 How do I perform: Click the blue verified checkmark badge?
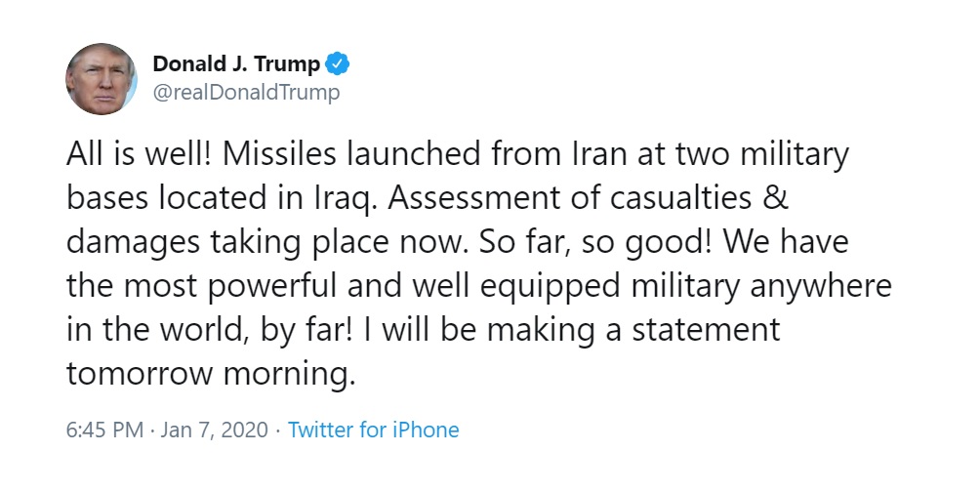[x=338, y=63]
